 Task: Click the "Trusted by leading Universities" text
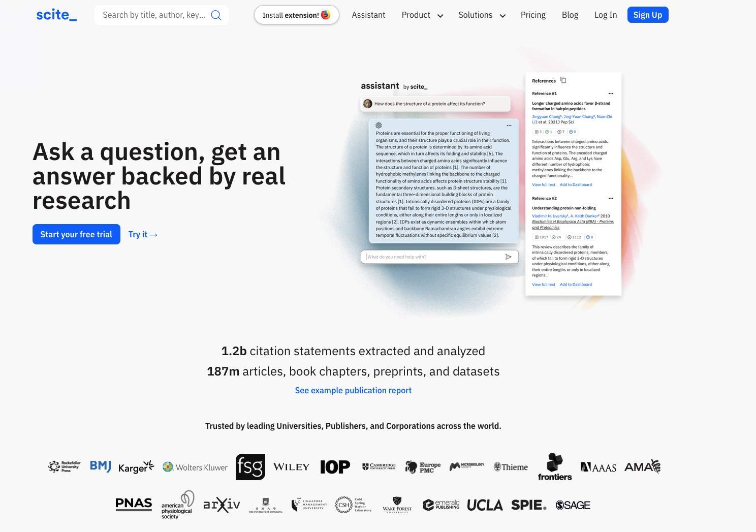click(353, 426)
